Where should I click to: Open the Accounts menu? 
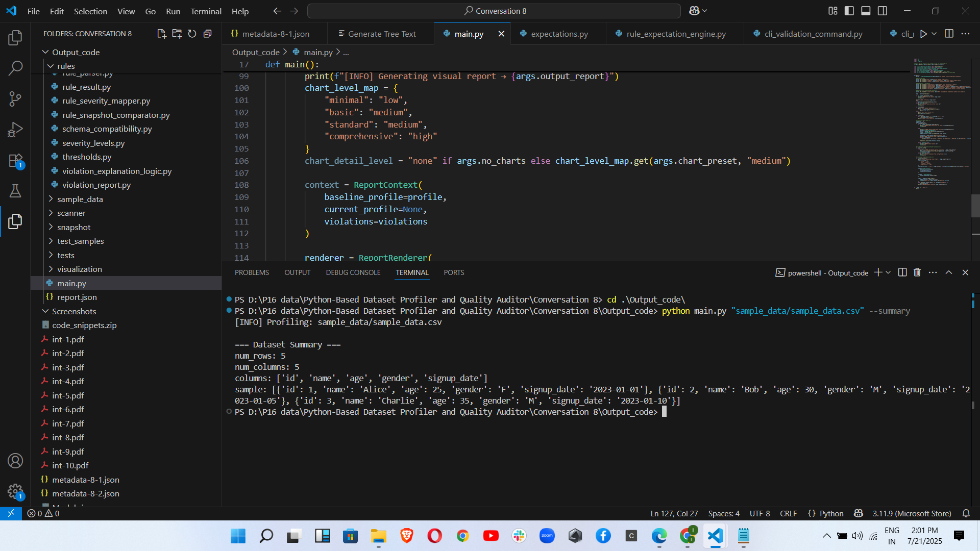(15, 461)
